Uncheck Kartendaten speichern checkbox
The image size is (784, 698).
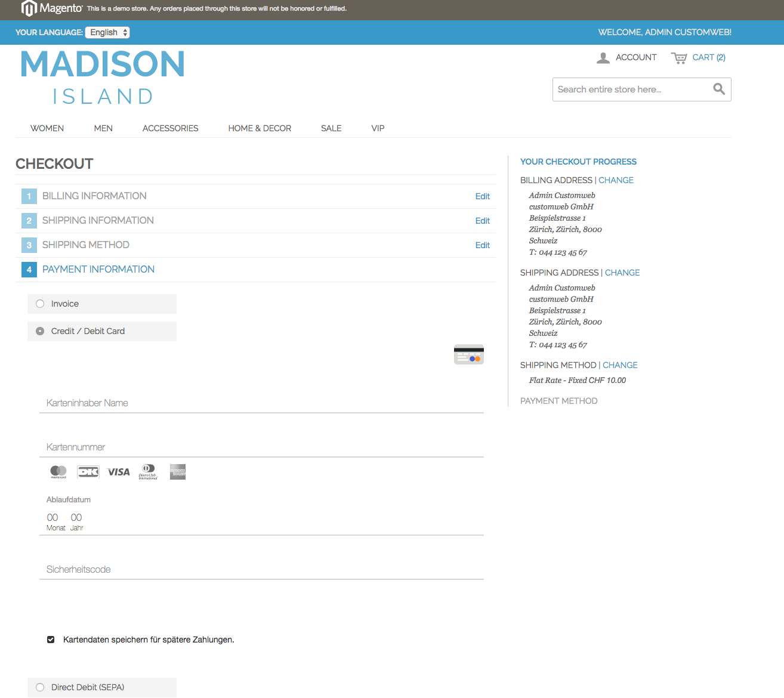pyautogui.click(x=51, y=640)
